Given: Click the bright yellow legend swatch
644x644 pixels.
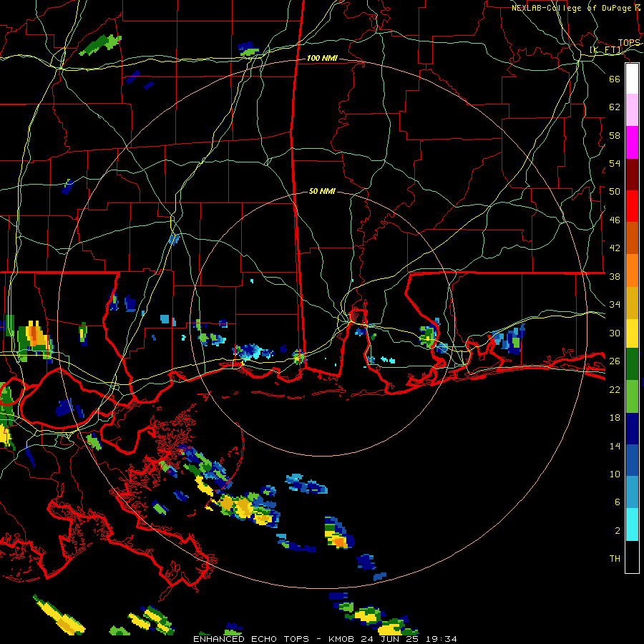Looking at the screenshot, I should 632,333.
